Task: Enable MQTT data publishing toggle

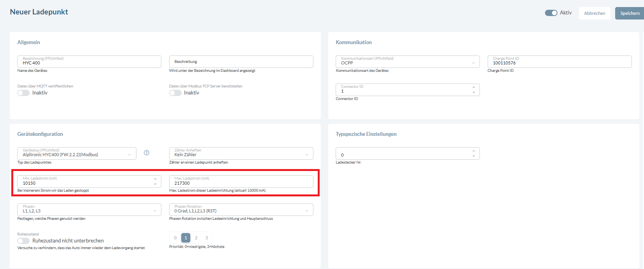Action: pos(23,93)
